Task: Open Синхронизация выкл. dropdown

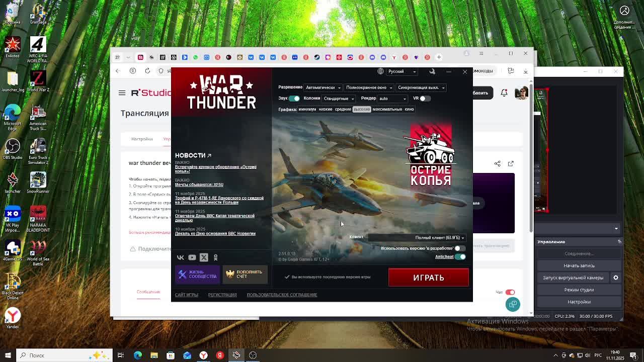Action: pos(421,87)
